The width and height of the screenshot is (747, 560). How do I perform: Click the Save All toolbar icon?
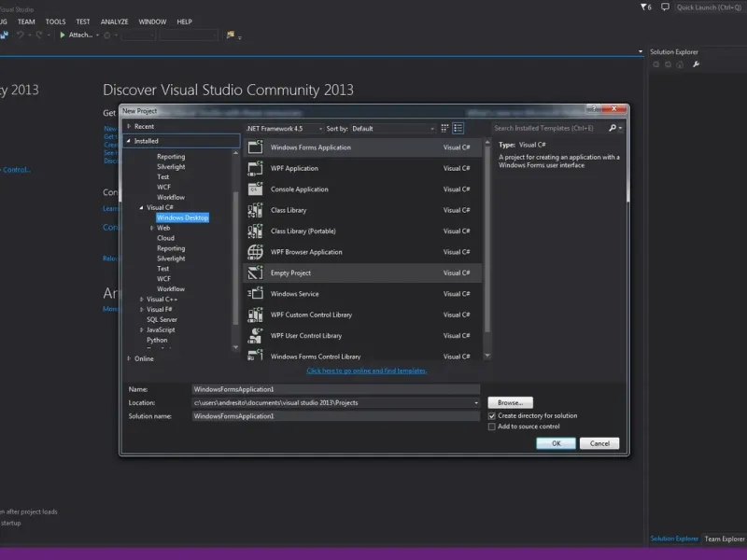[x=5, y=35]
